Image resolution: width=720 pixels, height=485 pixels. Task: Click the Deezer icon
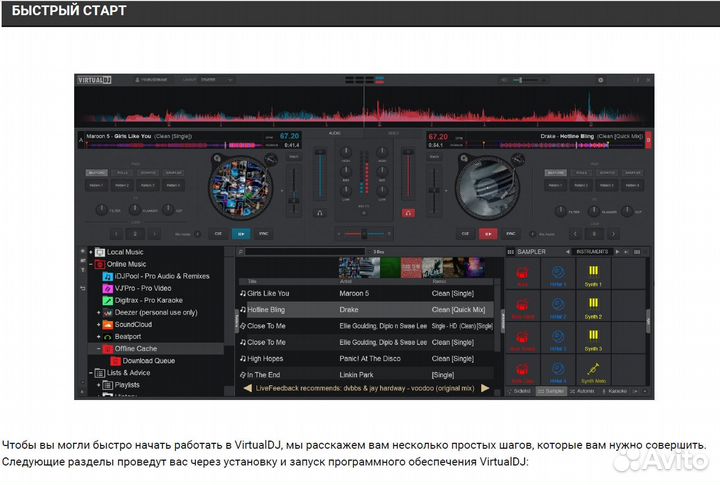tap(107, 312)
